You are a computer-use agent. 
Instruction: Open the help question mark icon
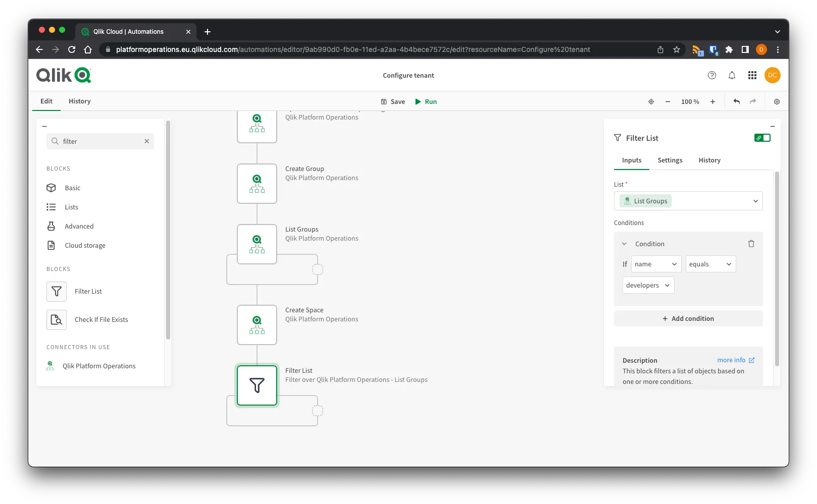711,75
